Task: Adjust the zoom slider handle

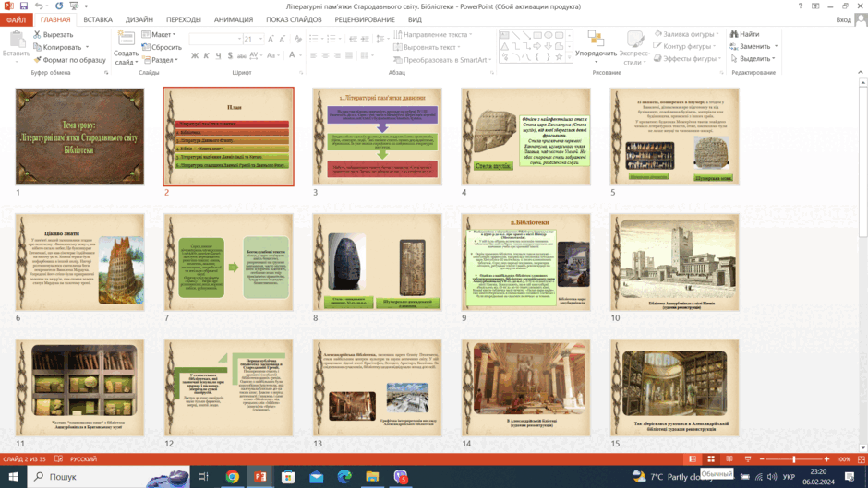Action: coord(794,459)
